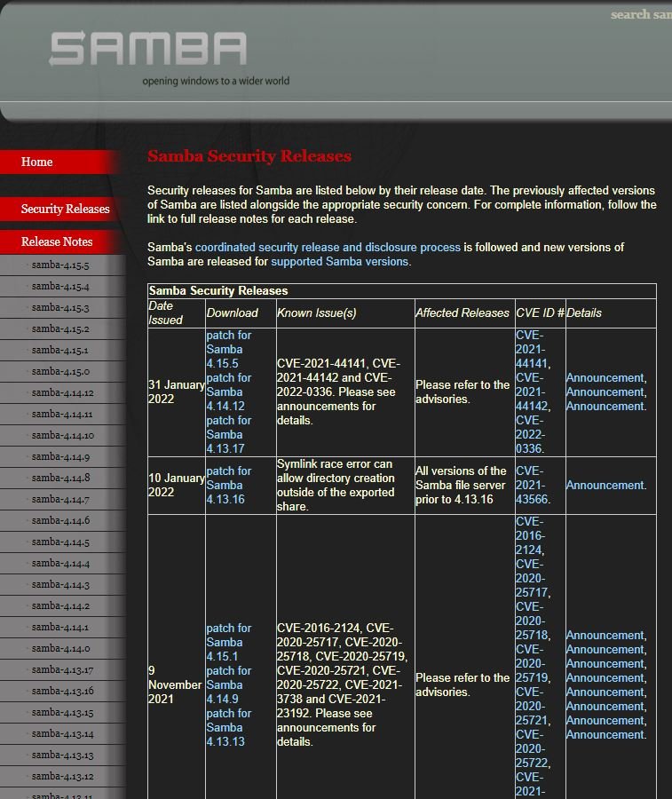Open the Release Notes sidebar section
This screenshot has height=799, width=672.
57,241
